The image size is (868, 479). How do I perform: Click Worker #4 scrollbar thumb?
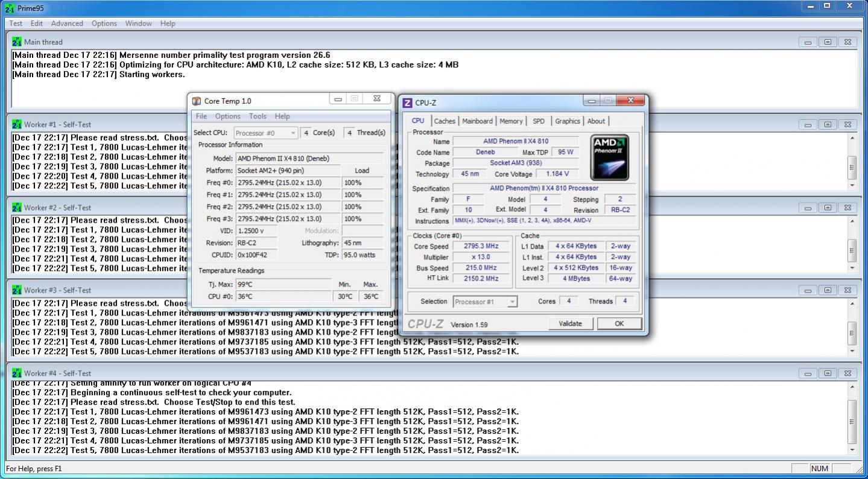pos(852,421)
